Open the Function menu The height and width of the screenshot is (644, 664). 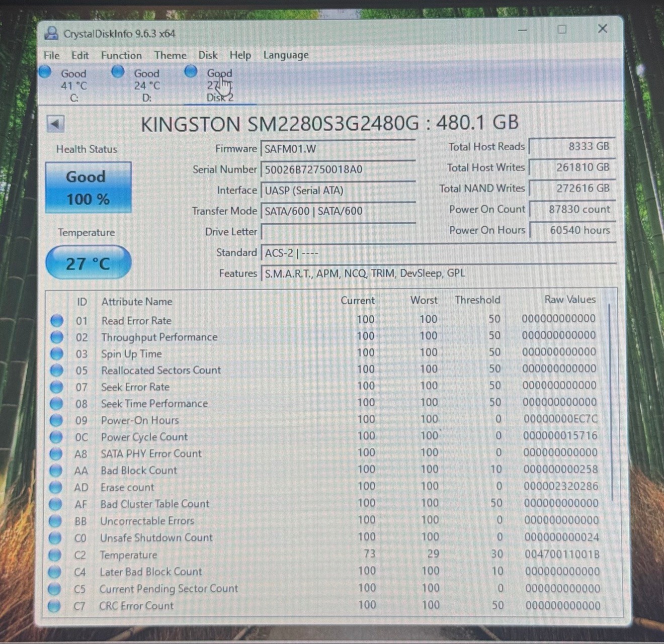tap(121, 55)
